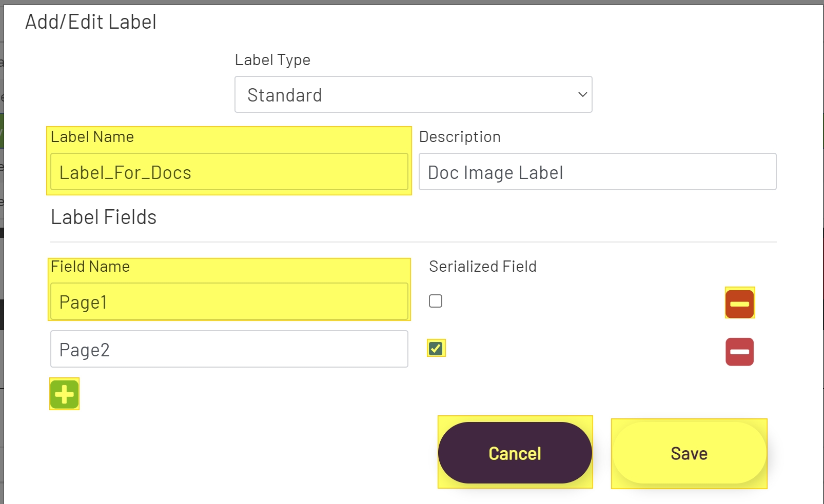
Task: Click Cancel to dismiss the dialog
Action: (x=515, y=453)
